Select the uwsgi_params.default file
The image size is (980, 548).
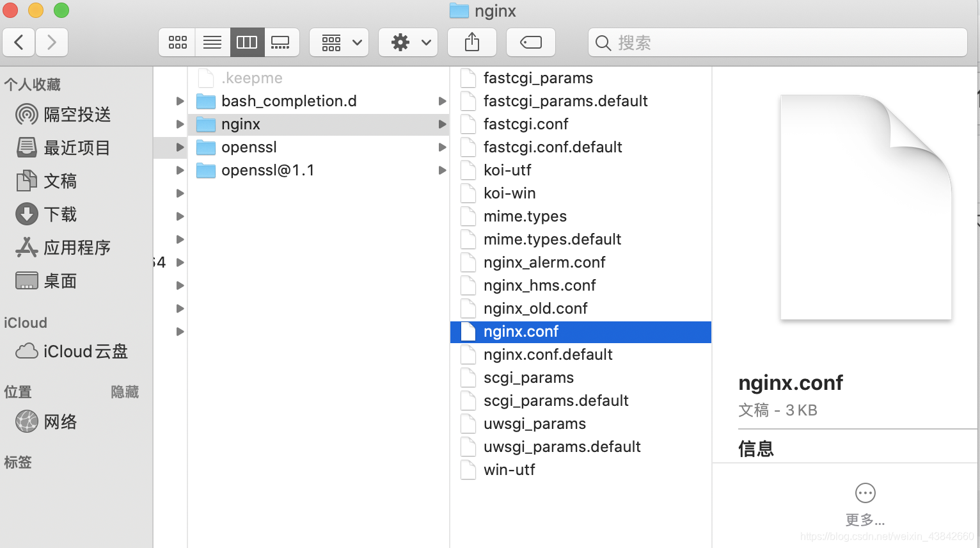581,447
